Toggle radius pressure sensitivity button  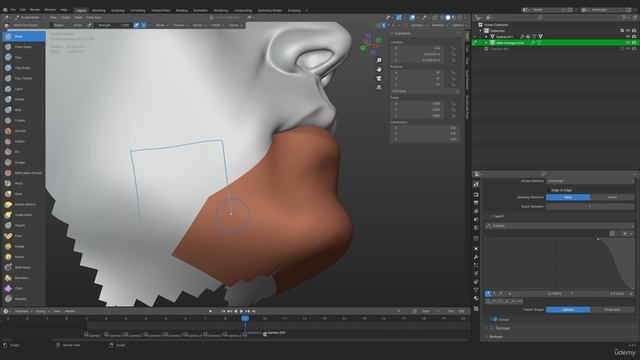(x=89, y=25)
